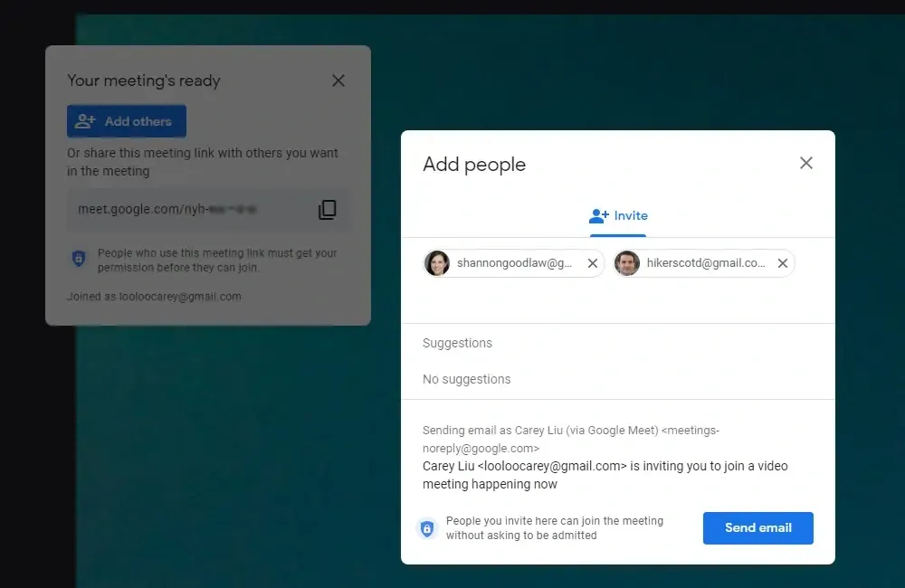
Task: Click the Add others button
Action: tap(127, 121)
